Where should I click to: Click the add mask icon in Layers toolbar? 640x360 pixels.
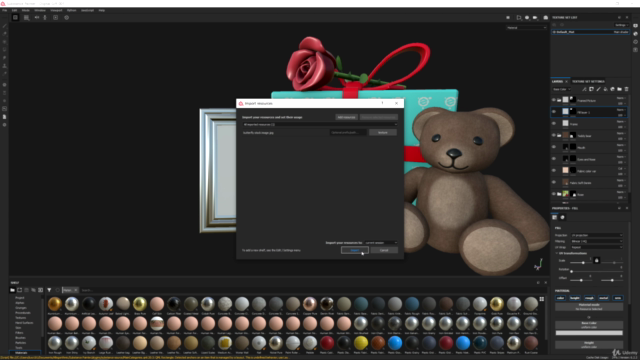[591, 89]
